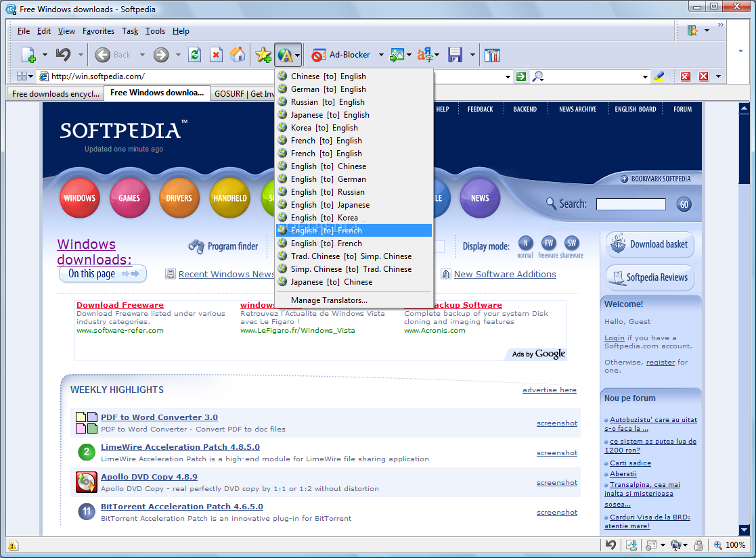Click the DRIVERS category ball
This screenshot has height=558, width=756.
click(179, 198)
